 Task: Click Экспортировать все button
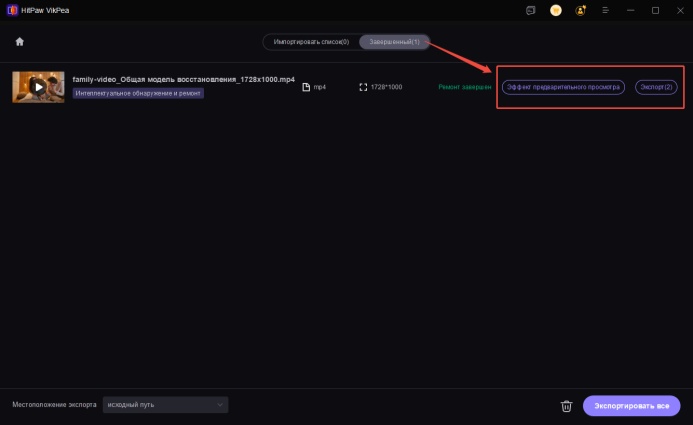(631, 406)
